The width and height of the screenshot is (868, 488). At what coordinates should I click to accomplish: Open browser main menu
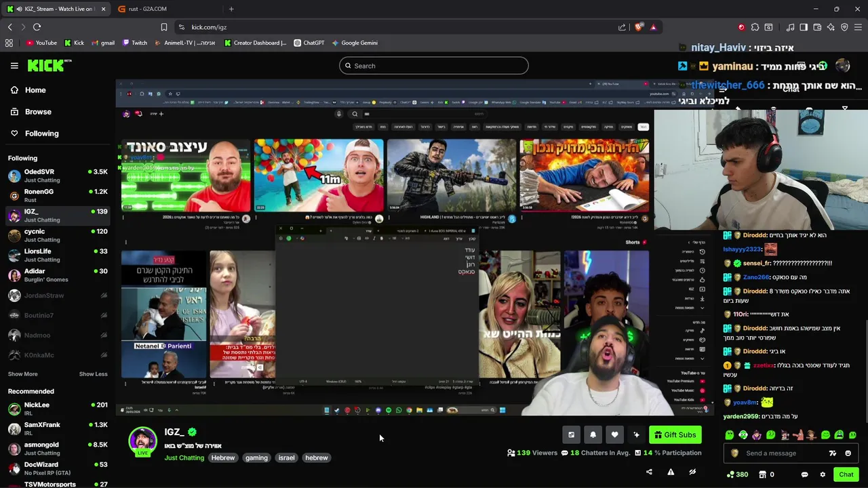[859, 27]
